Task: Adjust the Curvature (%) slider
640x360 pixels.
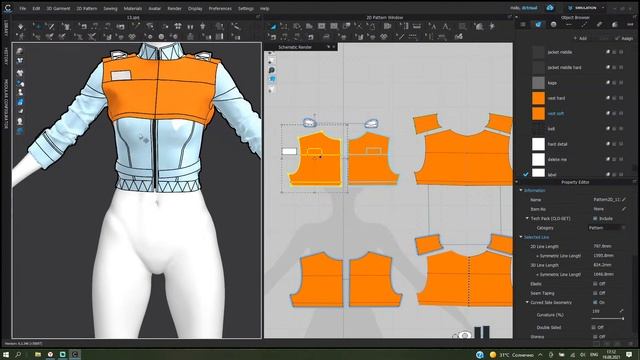Action: (607, 318)
